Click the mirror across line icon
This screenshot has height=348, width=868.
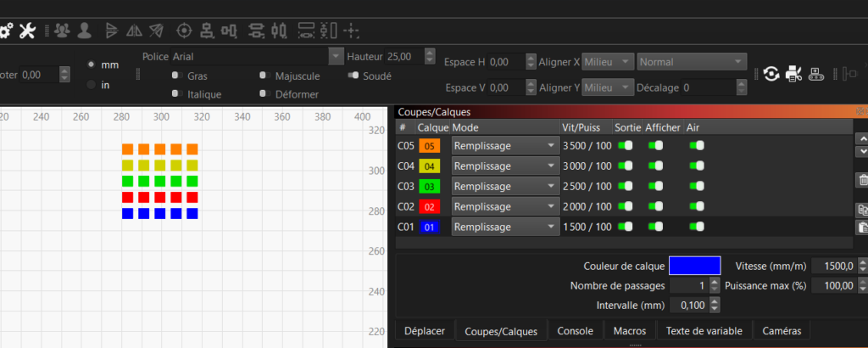coord(156,31)
